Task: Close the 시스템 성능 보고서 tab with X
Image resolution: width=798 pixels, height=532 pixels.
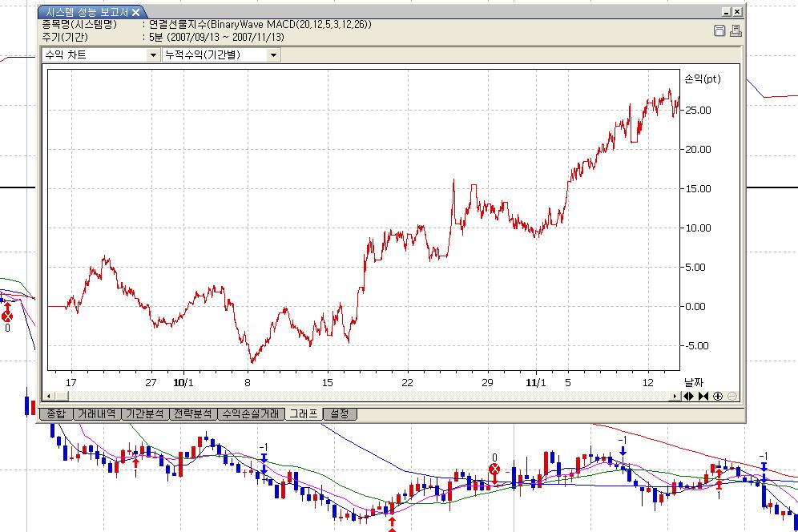Action: tap(135, 12)
